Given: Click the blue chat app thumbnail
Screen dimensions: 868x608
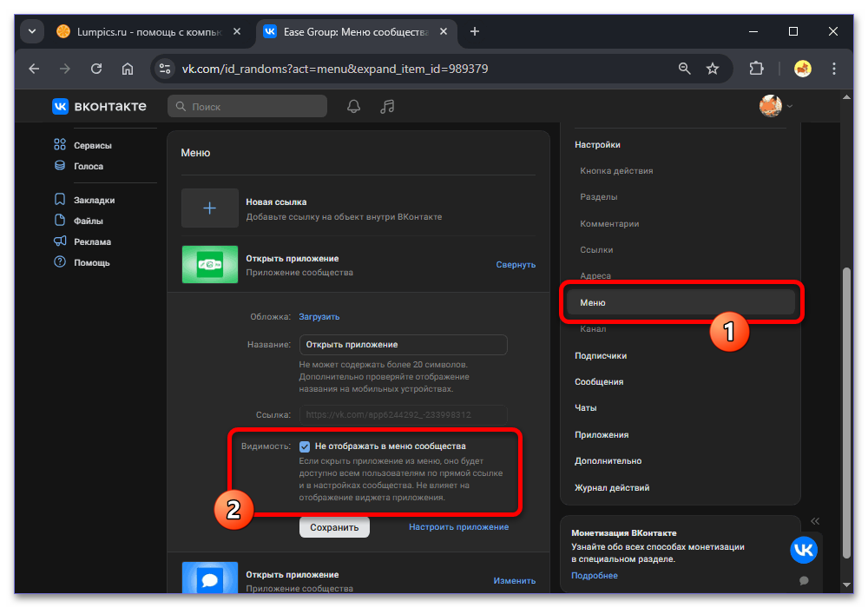Looking at the screenshot, I should pyautogui.click(x=210, y=578).
